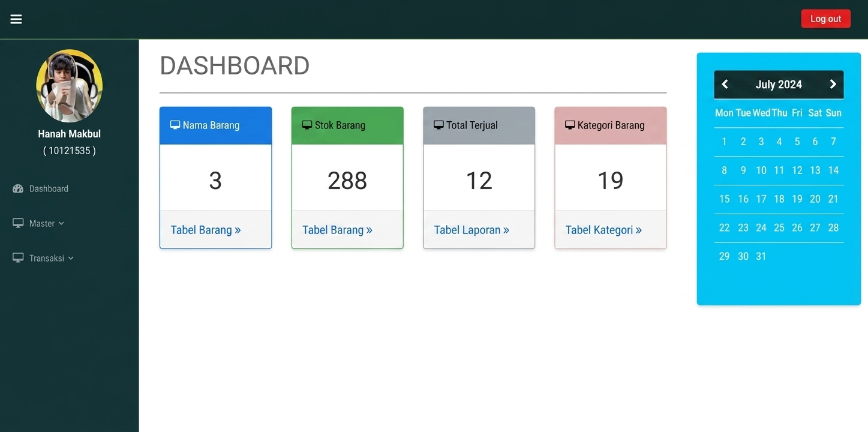Select July 17 in the calendar

(761, 199)
